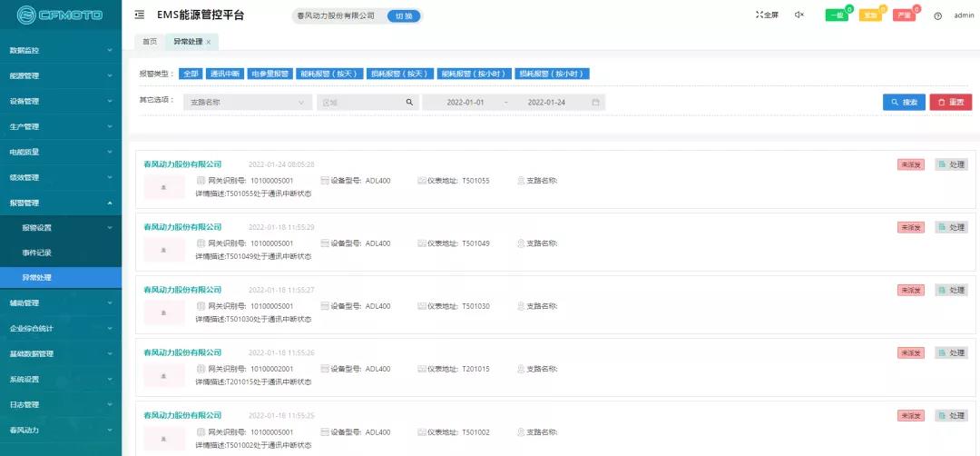The height and width of the screenshot is (456, 980).
Task: Click the blue 切换 company switch button
Action: (404, 16)
